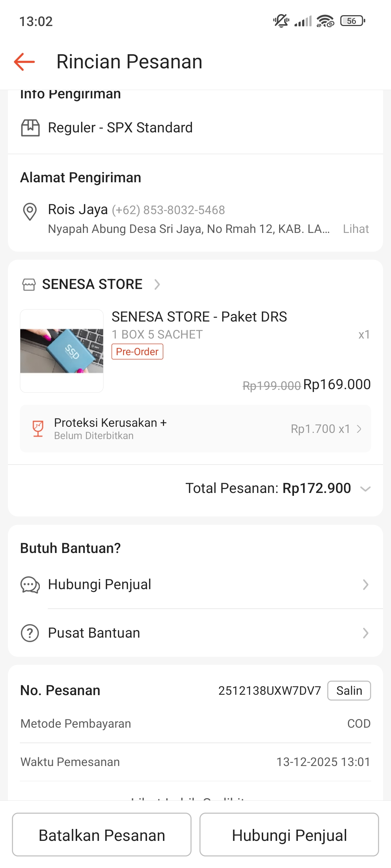Open the Pusat Bantuan row

point(195,633)
